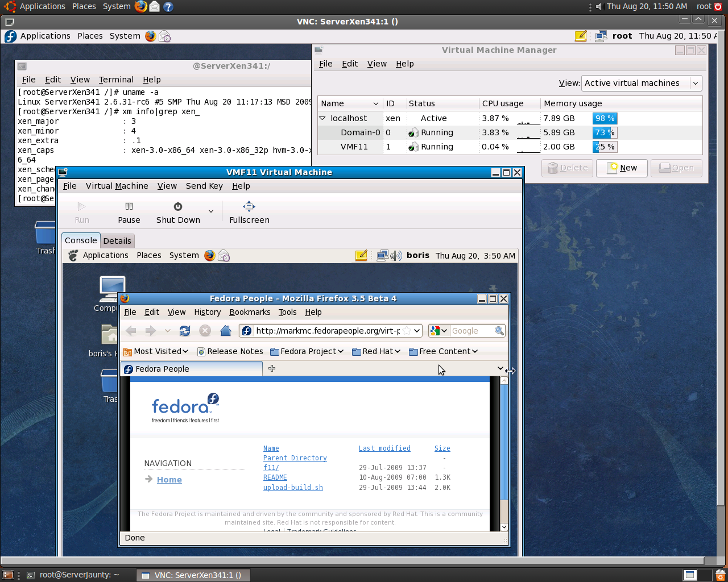Open the Firefox URL history dropdown
The width and height of the screenshot is (728, 582).
coord(417,331)
